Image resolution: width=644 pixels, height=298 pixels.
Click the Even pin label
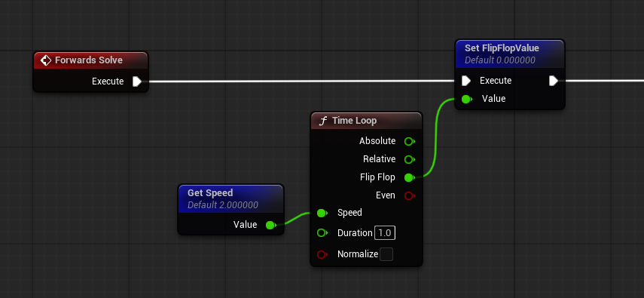(x=386, y=195)
